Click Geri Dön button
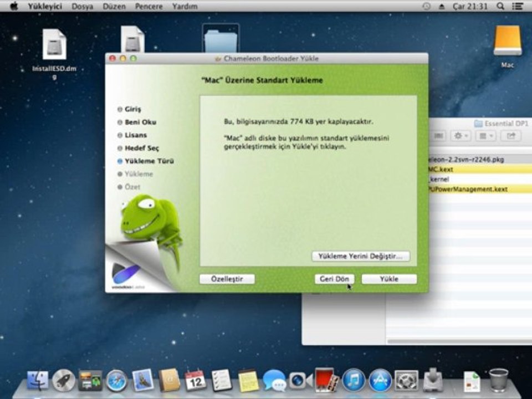Viewport: 532px width, 399px height. tap(334, 279)
